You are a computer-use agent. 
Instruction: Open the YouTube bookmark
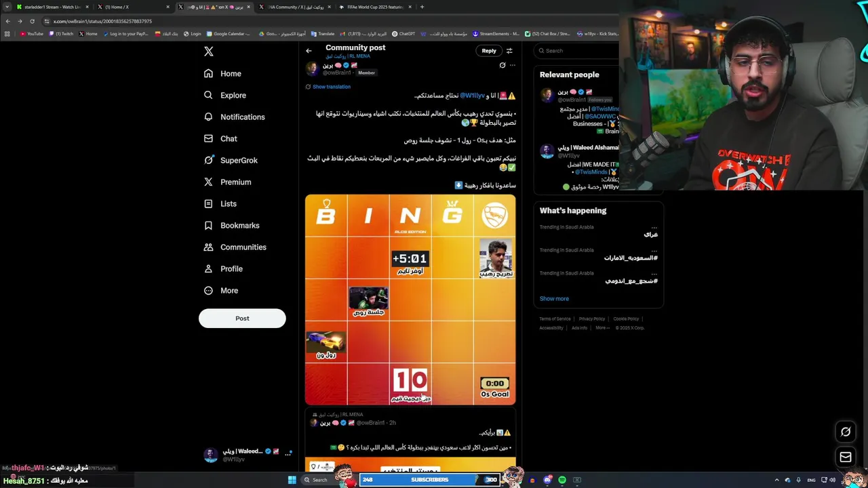(31, 33)
